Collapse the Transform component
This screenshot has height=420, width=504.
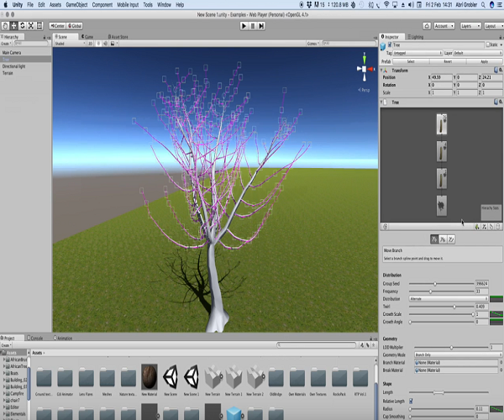tap(381, 70)
